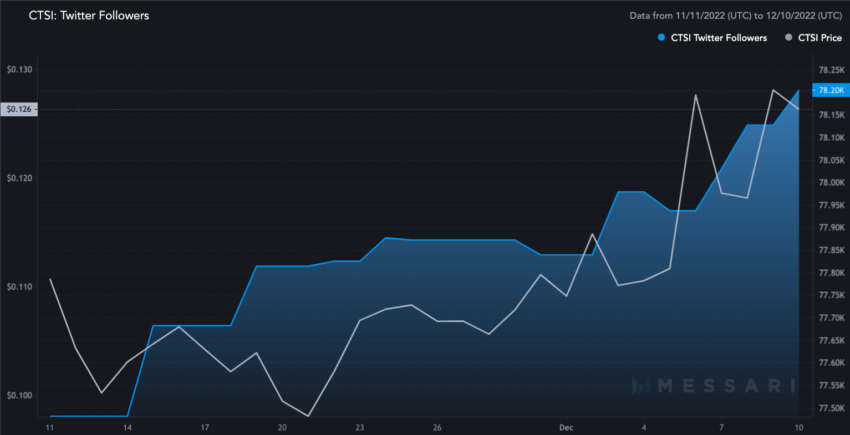Click the 77.60K right axis label
The height and width of the screenshot is (435, 850).
coord(830,363)
